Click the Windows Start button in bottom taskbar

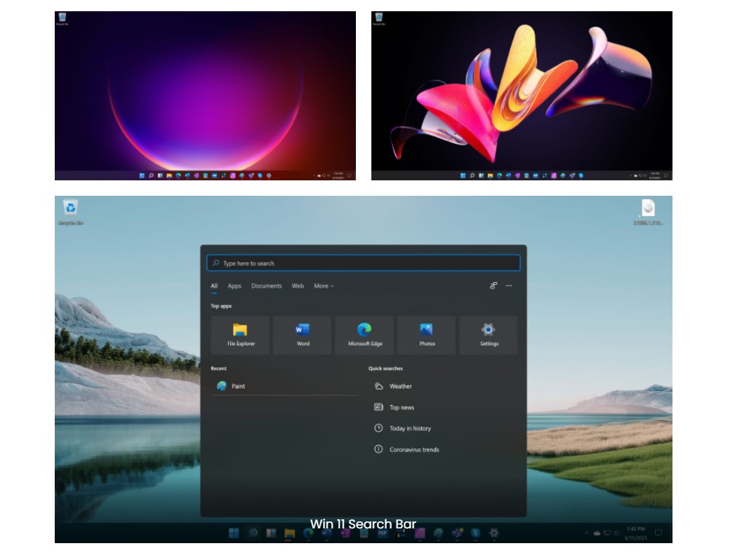click(234, 533)
